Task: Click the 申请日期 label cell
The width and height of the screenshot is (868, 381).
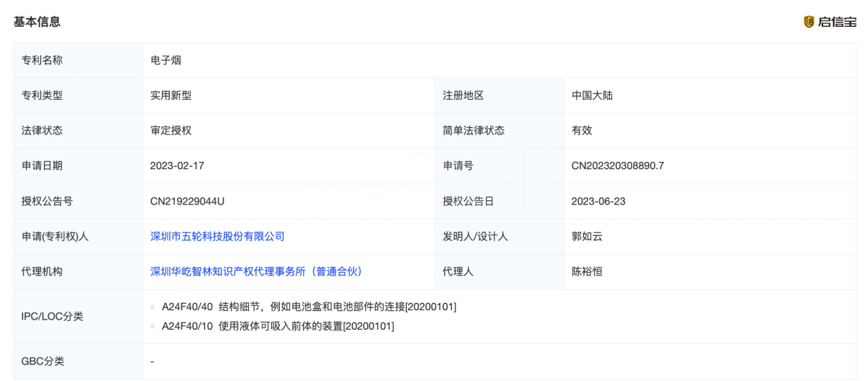Action: coord(78,166)
